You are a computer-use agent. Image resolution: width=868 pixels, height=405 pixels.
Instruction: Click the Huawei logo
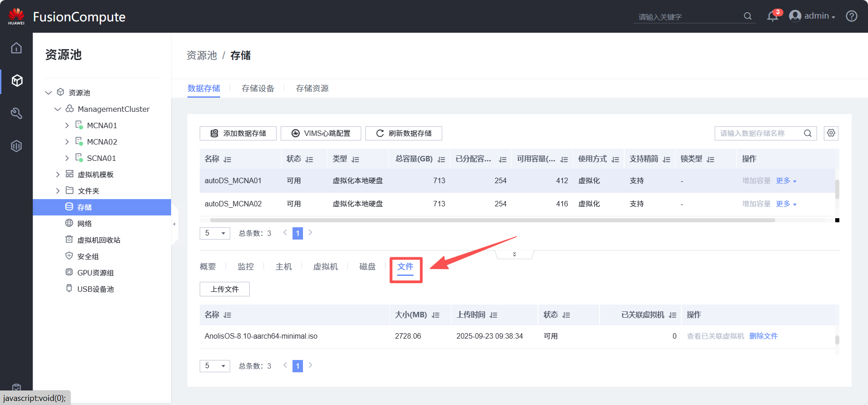(16, 16)
